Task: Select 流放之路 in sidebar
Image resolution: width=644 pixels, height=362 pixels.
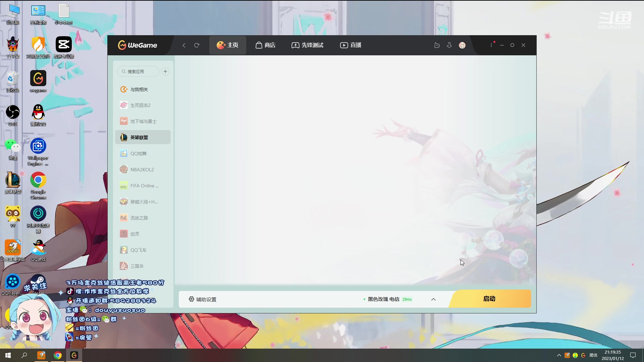Action: click(x=143, y=218)
